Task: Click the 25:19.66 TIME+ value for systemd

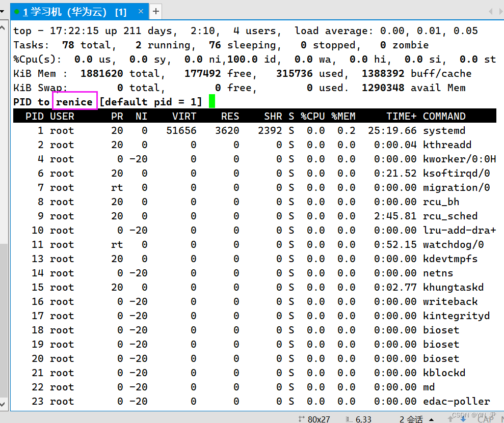Action: coord(392,131)
